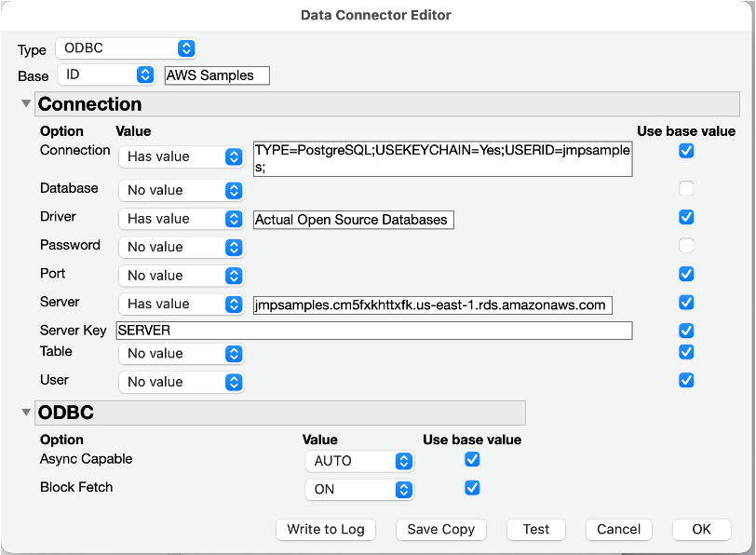Open the Async Capable AUTO dropdown
The image size is (756, 555).
pos(359,460)
